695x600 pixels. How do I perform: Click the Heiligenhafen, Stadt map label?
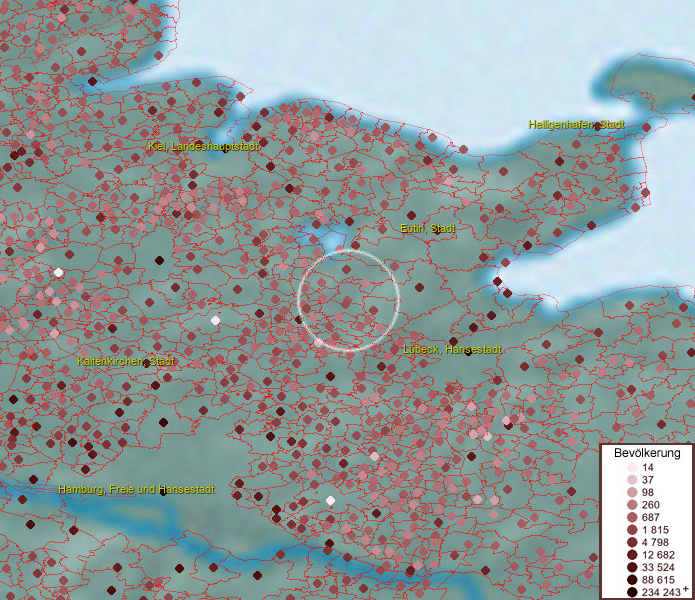coord(576,125)
